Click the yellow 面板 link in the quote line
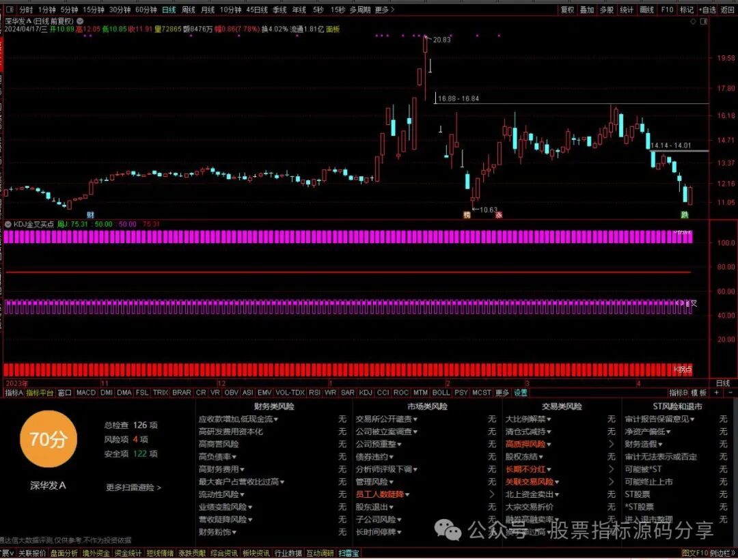Screen dimensions: 738x560 (333, 29)
